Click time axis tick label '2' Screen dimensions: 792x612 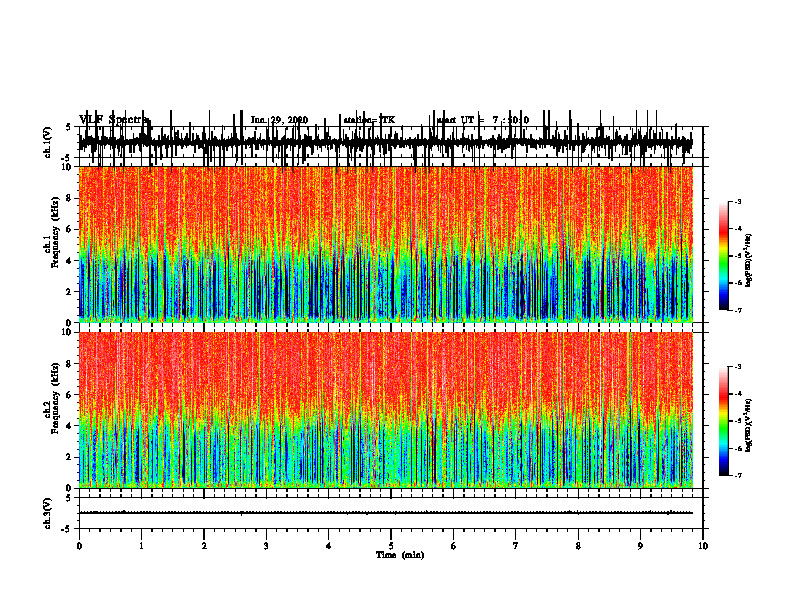(204, 546)
